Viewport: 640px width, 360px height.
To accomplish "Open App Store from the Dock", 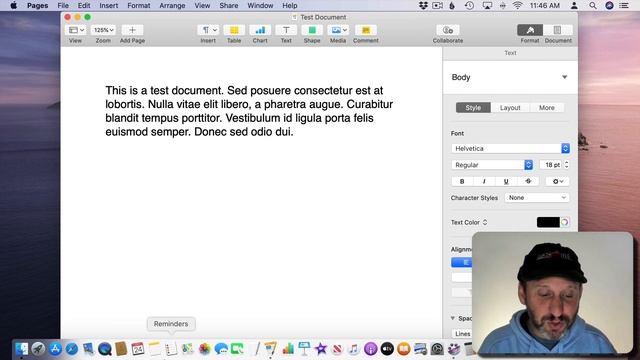I will [x=55, y=349].
